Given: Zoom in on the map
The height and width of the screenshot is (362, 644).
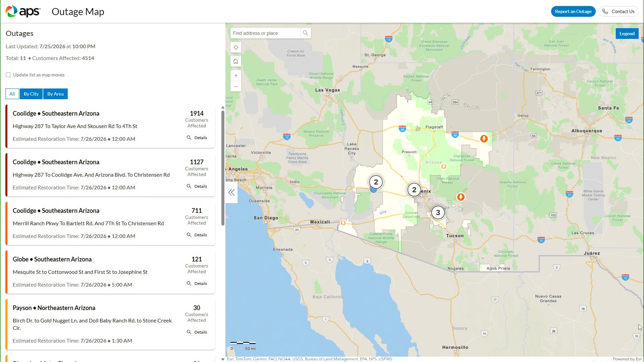Looking at the screenshot, I should coord(236,76).
